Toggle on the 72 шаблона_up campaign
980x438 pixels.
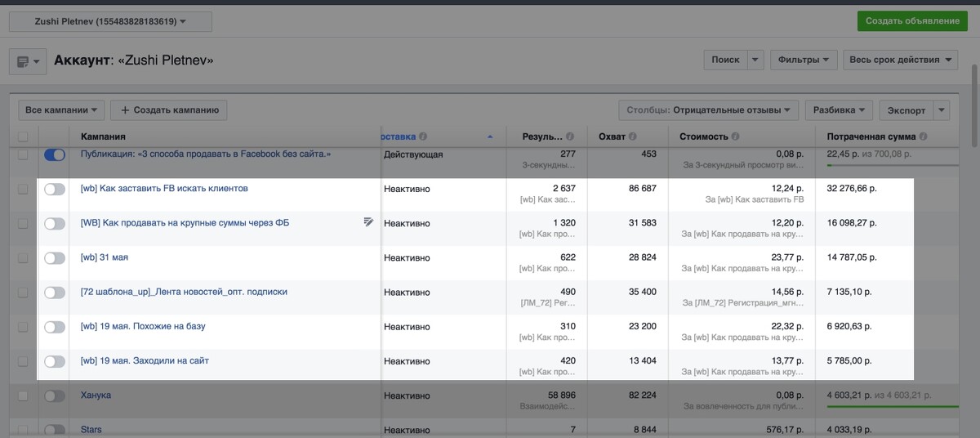point(55,292)
